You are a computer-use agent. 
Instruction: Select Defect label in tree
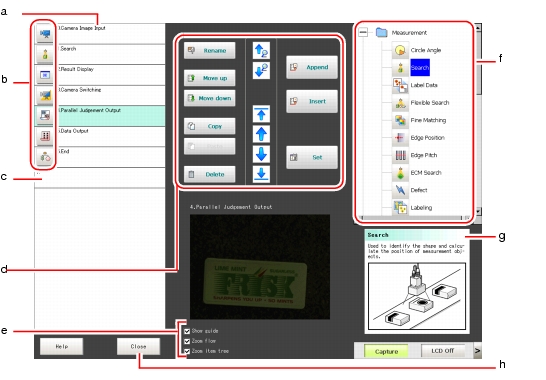point(419,190)
